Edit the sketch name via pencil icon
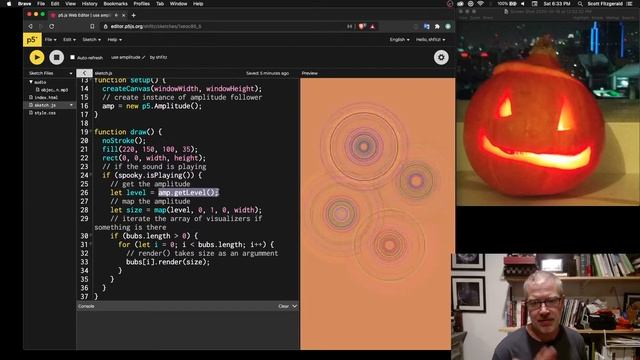This screenshot has height=360, width=640. click(x=143, y=57)
